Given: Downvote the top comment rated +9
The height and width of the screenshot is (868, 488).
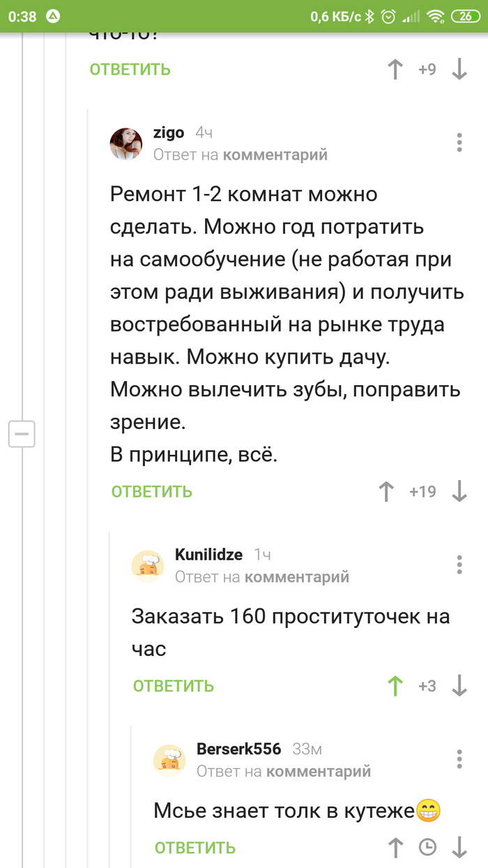Looking at the screenshot, I should point(459,70).
